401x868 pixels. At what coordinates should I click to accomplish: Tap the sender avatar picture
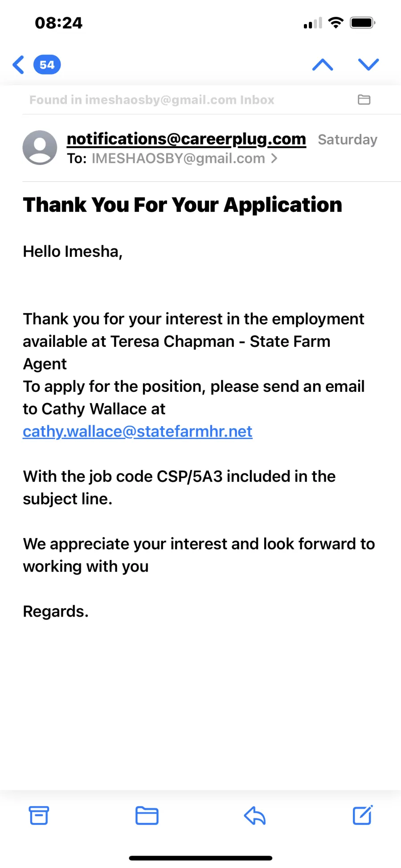[40, 148]
